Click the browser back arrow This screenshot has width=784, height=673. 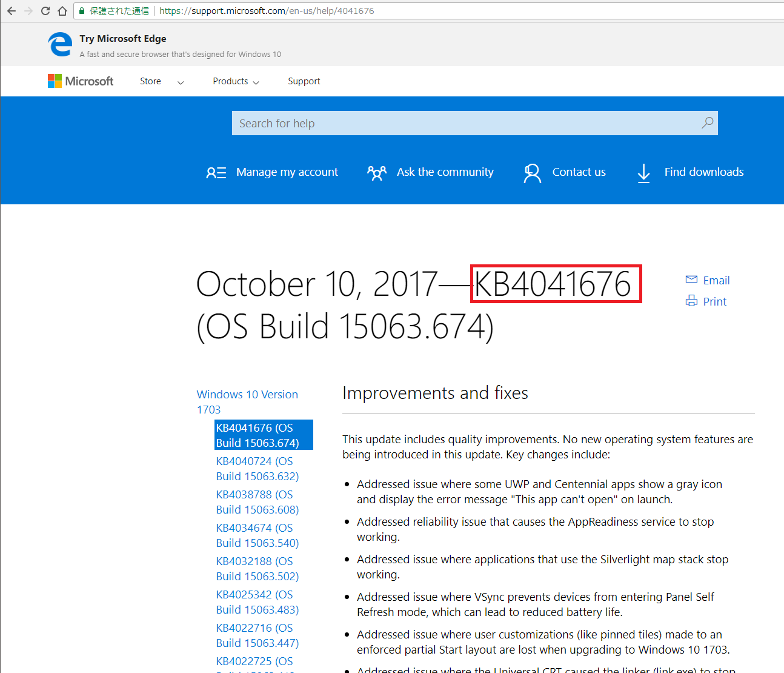point(12,11)
